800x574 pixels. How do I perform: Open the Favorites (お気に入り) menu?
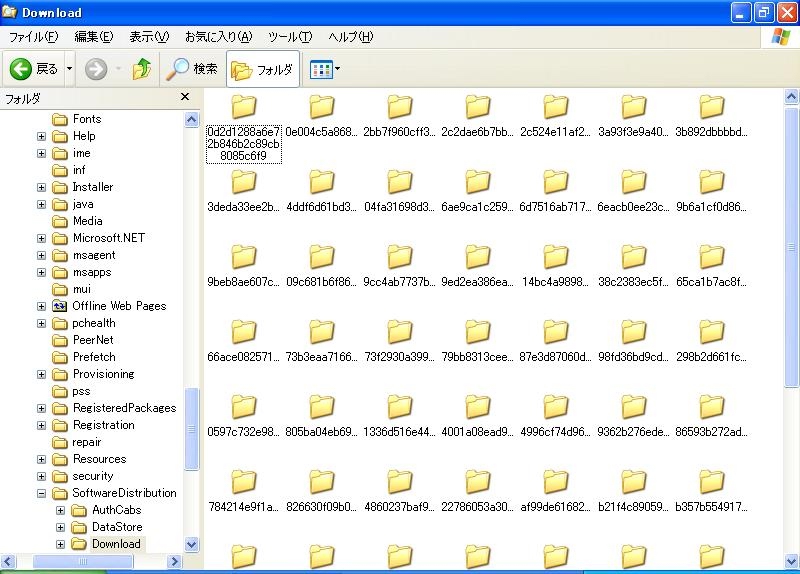(218, 37)
